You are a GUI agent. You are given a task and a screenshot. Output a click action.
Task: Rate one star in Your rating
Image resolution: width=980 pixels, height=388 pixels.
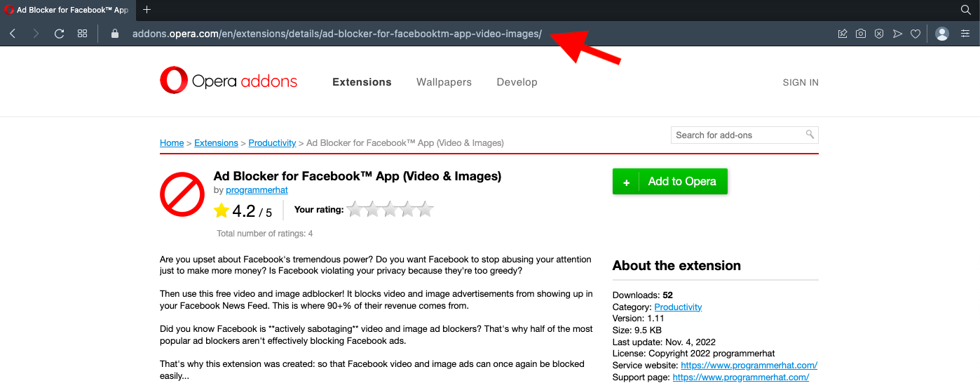point(355,209)
